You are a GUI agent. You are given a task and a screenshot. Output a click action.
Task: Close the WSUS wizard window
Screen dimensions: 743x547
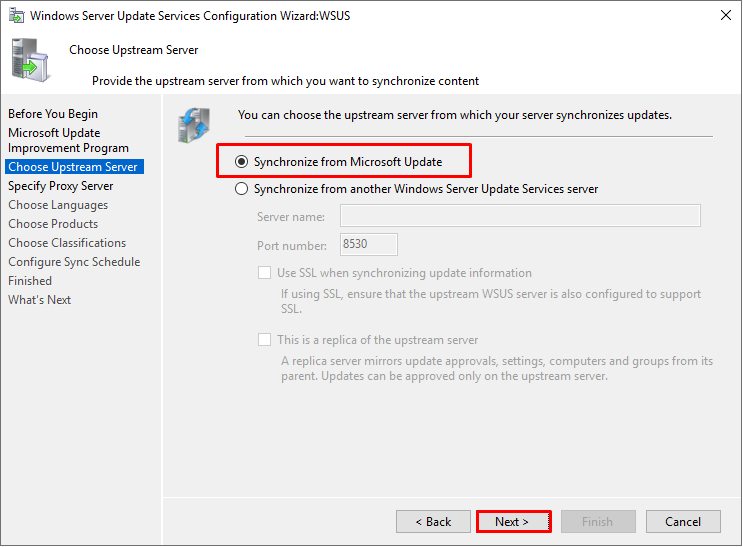[725, 16]
